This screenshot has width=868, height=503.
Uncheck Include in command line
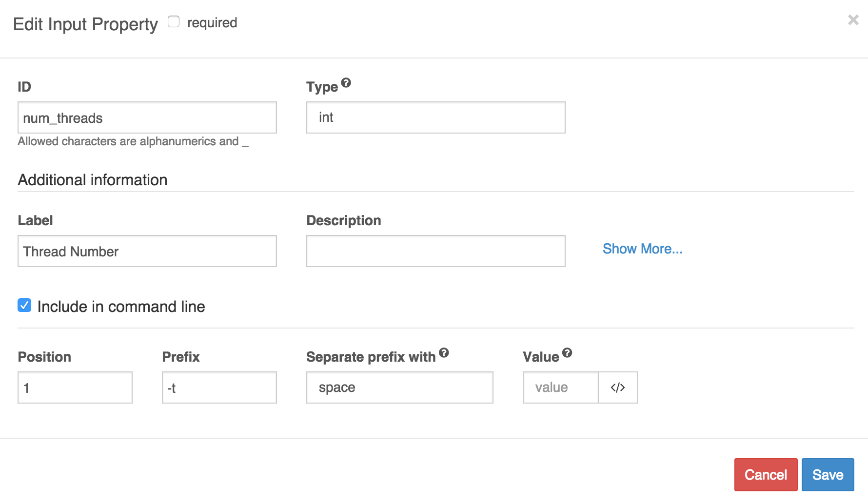(24, 306)
